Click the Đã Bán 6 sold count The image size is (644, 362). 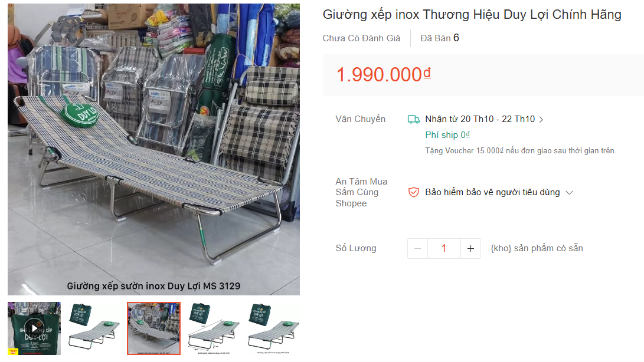pyautogui.click(x=439, y=38)
